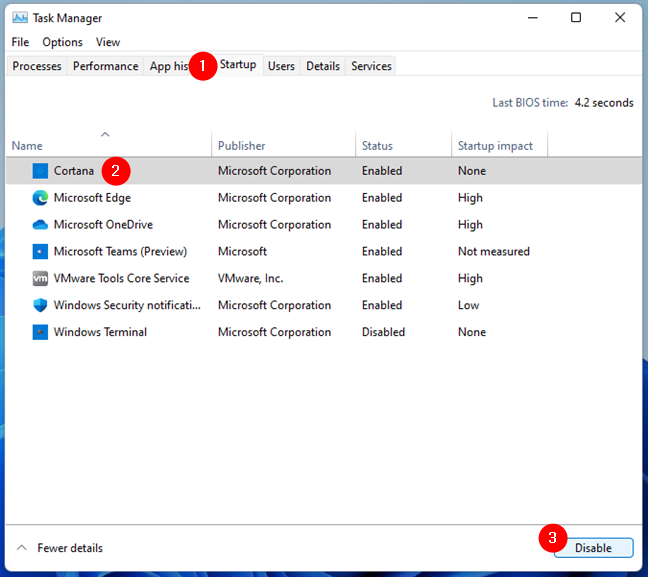Viewport: 648px width, 577px height.
Task: Click Not measured impact for Teams
Action: point(493,251)
